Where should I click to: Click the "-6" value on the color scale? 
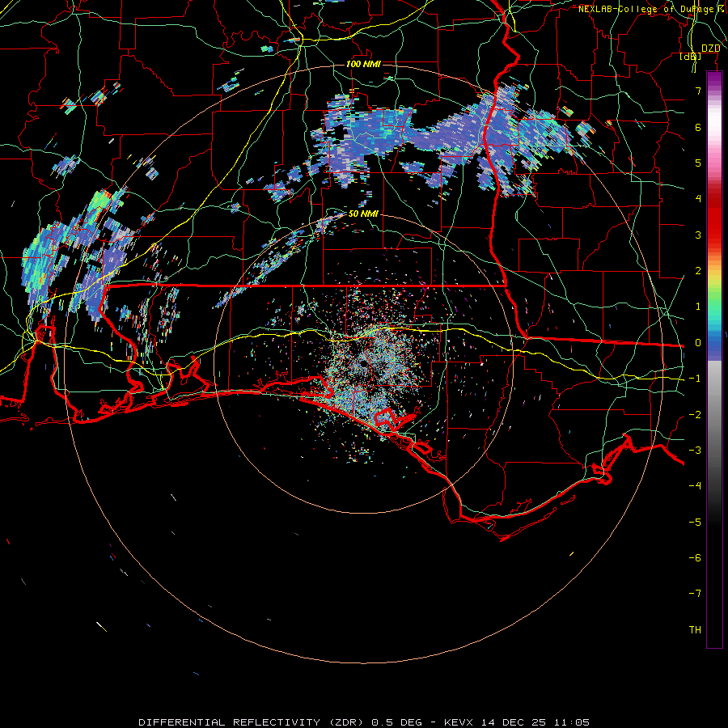tap(695, 558)
